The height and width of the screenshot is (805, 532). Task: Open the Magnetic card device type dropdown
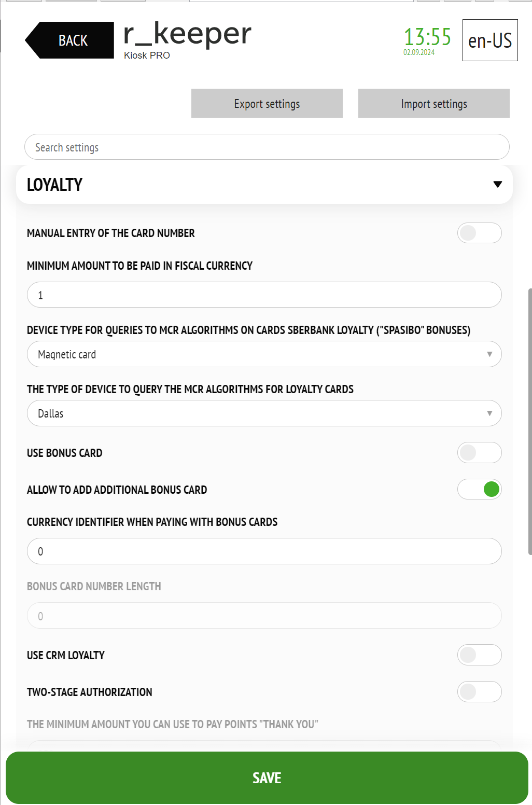click(x=264, y=354)
